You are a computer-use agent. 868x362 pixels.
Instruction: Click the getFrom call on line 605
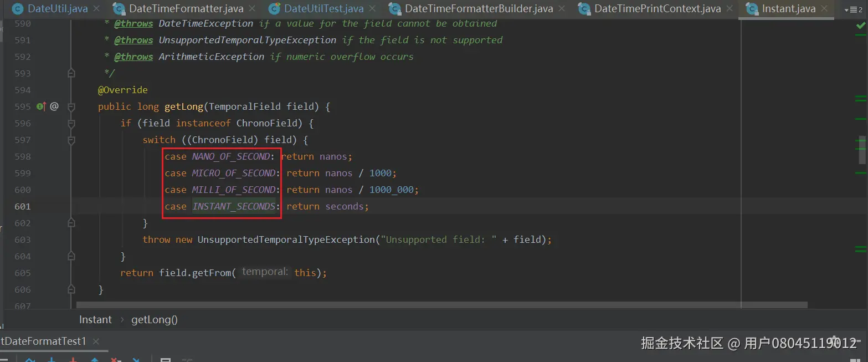pos(211,273)
